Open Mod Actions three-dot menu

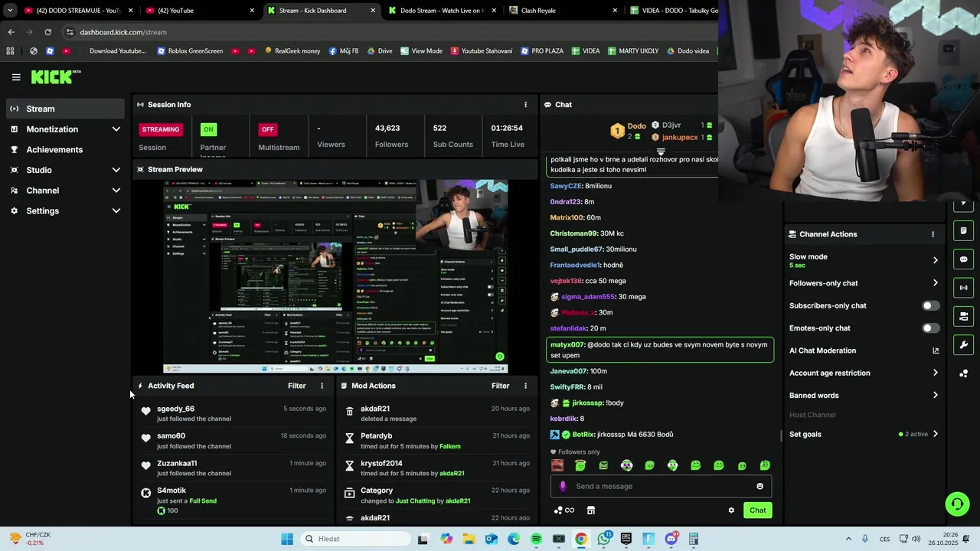525,386
